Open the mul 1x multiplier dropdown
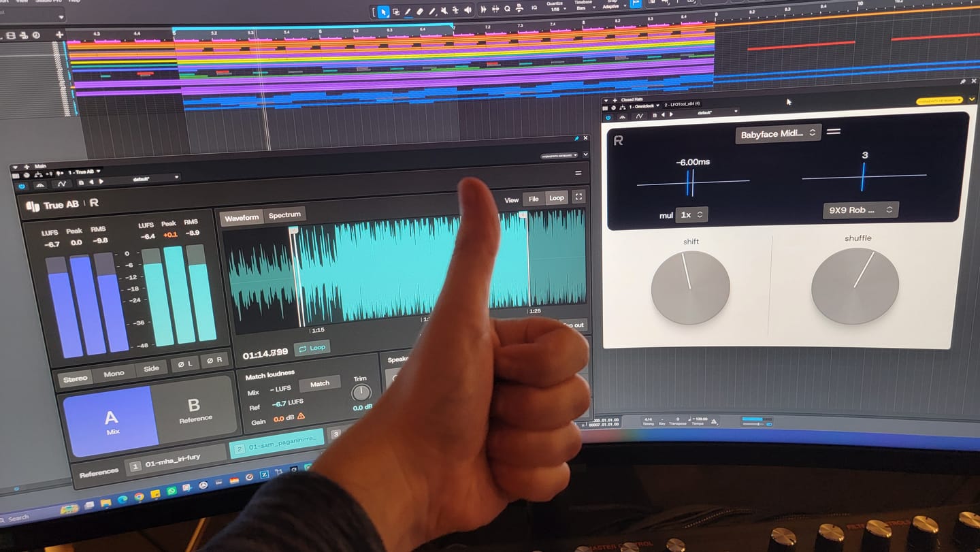Screen dimensions: 980x552 pos(691,214)
